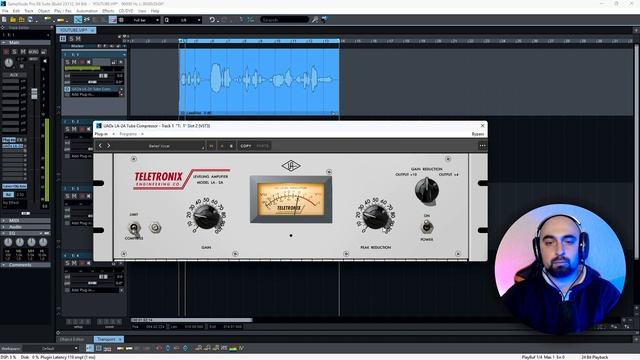640x360 pixels.
Task: Click Bypass in the plugin window
Action: 478,134
